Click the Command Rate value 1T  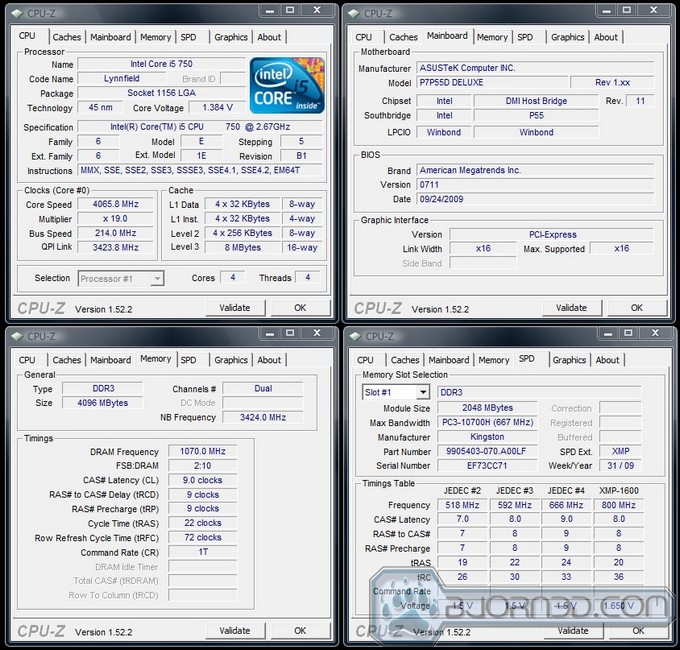point(203,552)
